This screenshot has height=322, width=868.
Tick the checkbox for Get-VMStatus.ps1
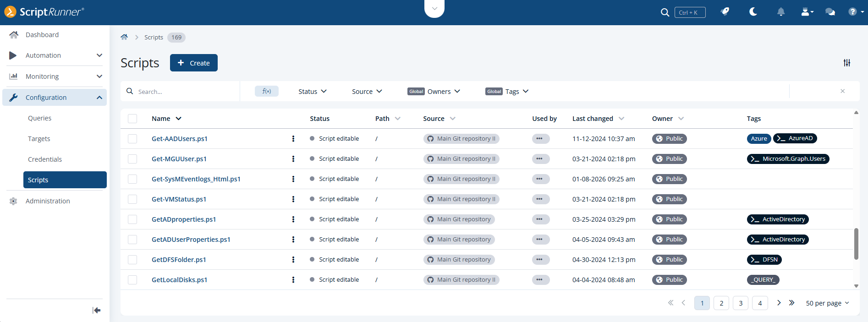click(x=132, y=199)
